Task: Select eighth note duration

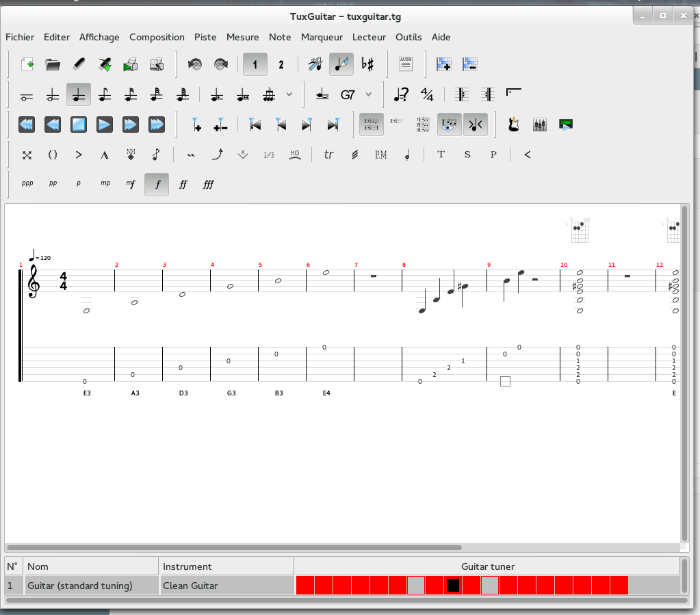Action: point(105,94)
